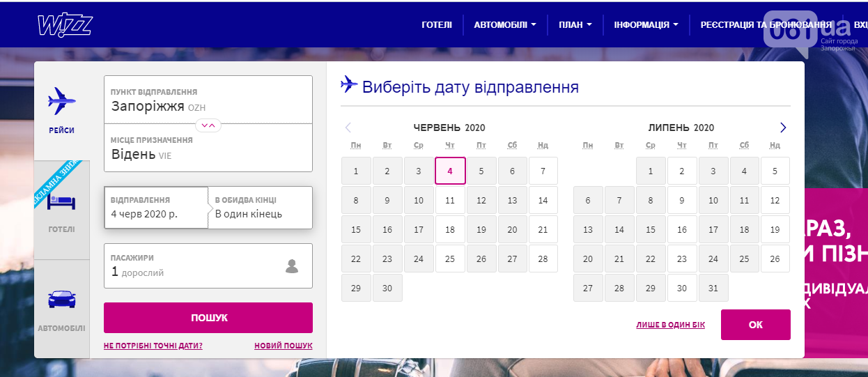This screenshot has height=377, width=868.
Task: Select the airplane flights icon in the sidebar
Action: pyautogui.click(x=62, y=101)
